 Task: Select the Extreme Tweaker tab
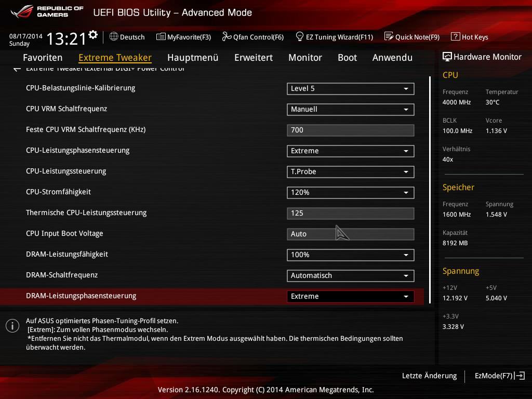[x=115, y=58]
